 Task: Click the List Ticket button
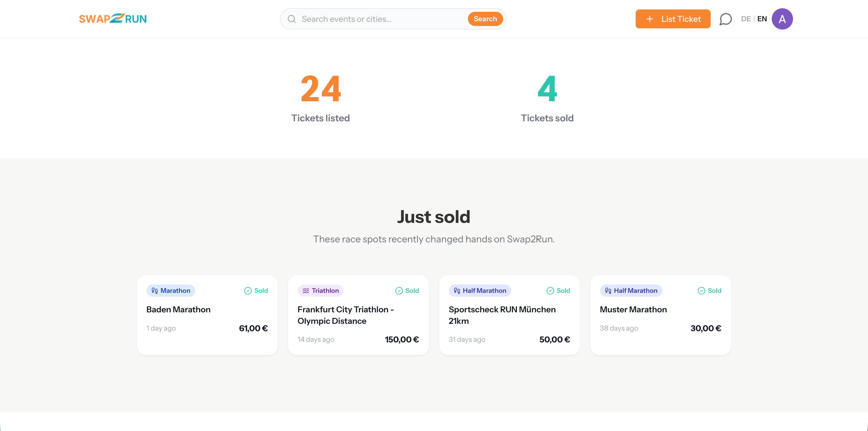673,19
